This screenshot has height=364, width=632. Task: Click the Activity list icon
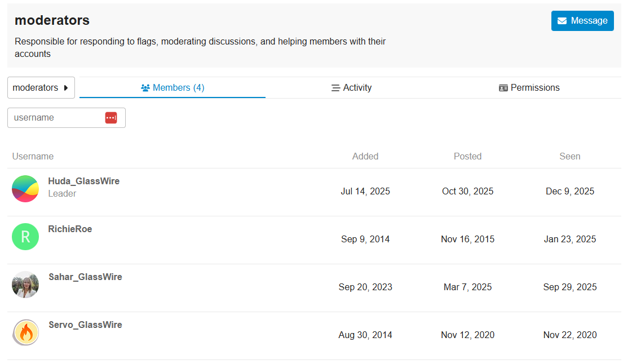tap(335, 88)
